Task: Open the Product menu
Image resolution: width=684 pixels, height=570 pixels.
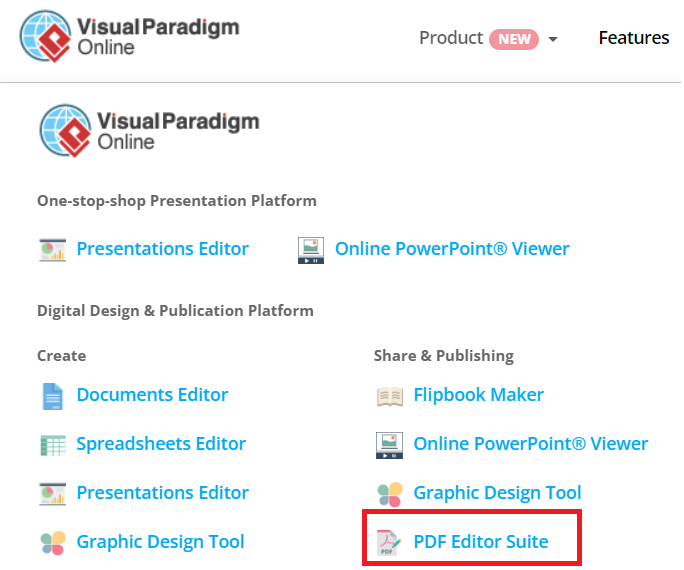Action: (x=451, y=38)
